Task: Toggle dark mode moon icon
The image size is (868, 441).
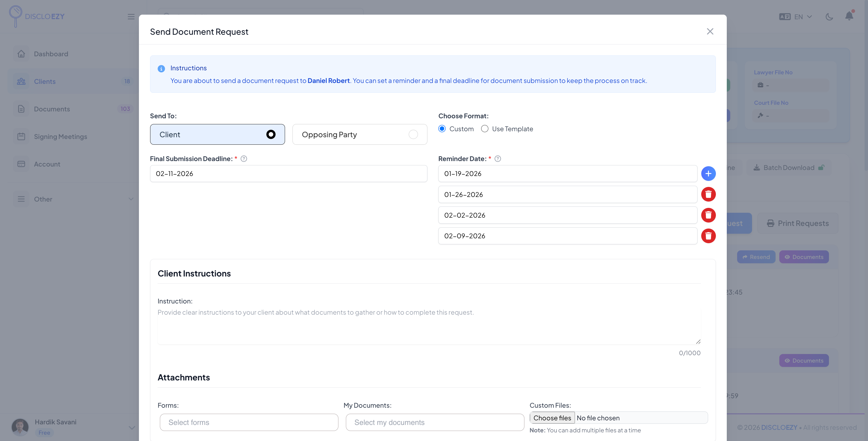Action: click(x=829, y=17)
